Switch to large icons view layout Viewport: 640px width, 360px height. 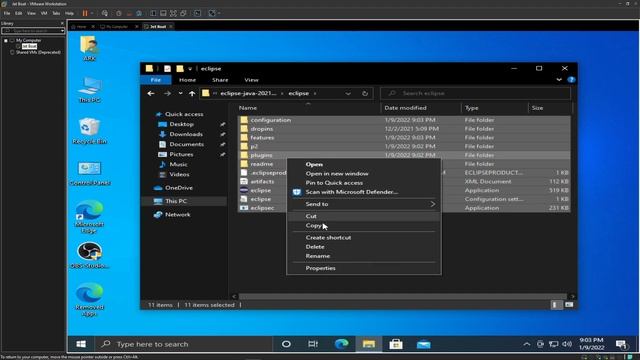[569, 305]
